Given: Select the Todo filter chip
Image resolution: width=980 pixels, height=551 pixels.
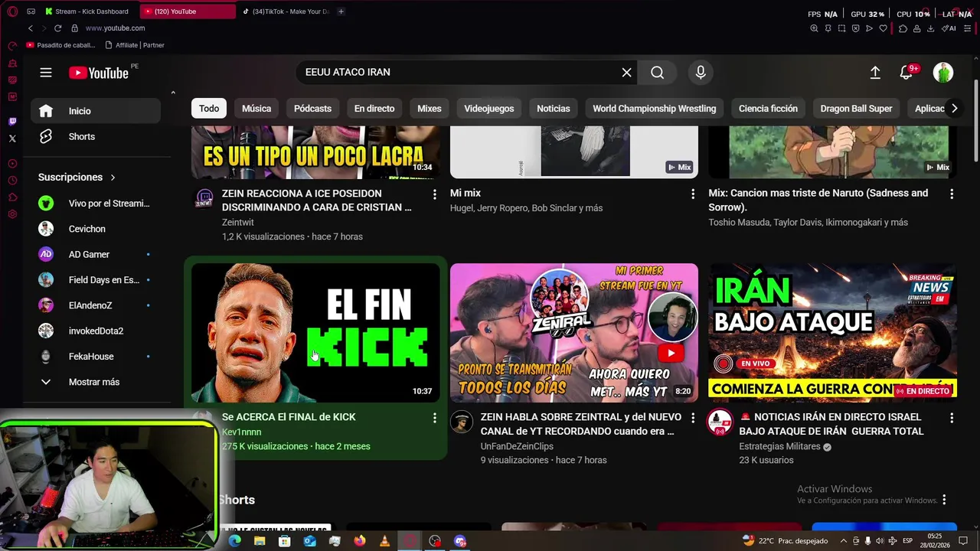Looking at the screenshot, I should (209, 109).
